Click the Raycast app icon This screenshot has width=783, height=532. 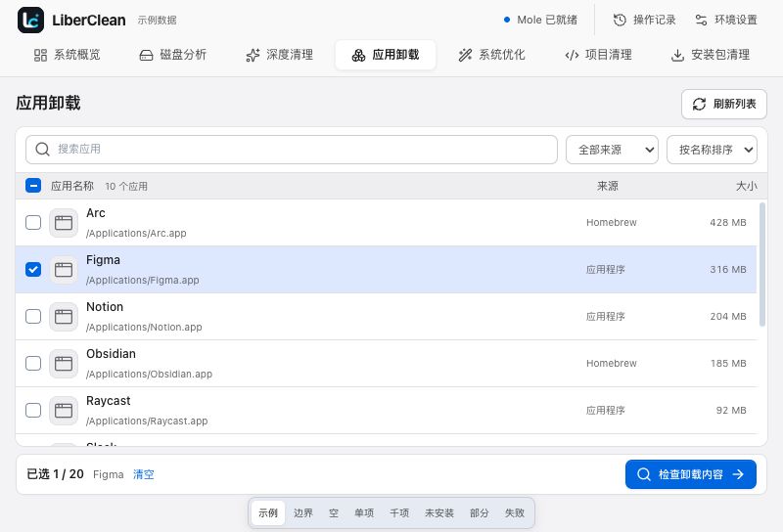coord(64,410)
